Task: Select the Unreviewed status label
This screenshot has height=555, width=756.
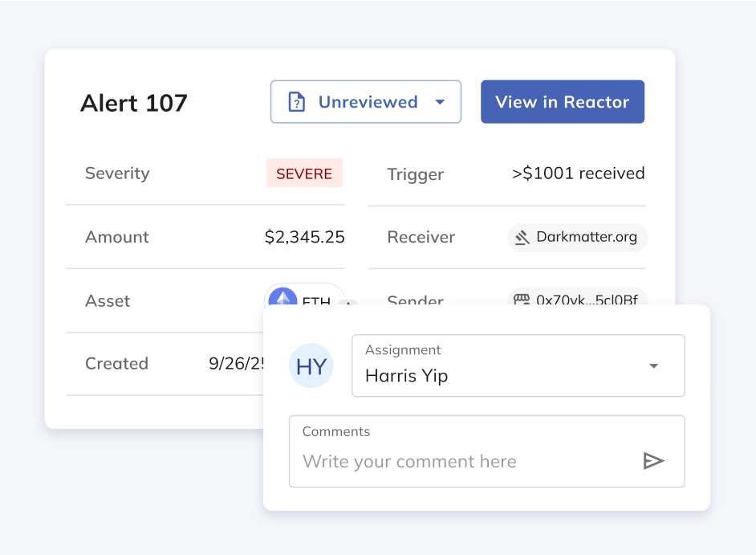Action: click(x=368, y=102)
